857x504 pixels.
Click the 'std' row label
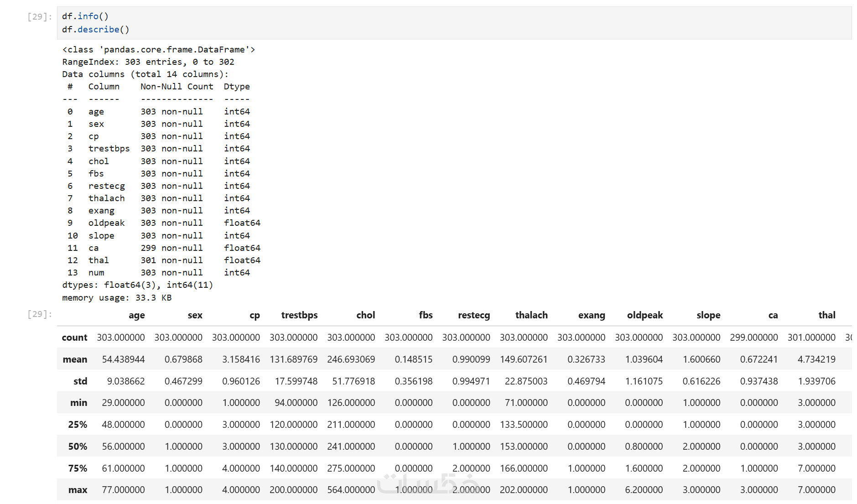click(80, 381)
